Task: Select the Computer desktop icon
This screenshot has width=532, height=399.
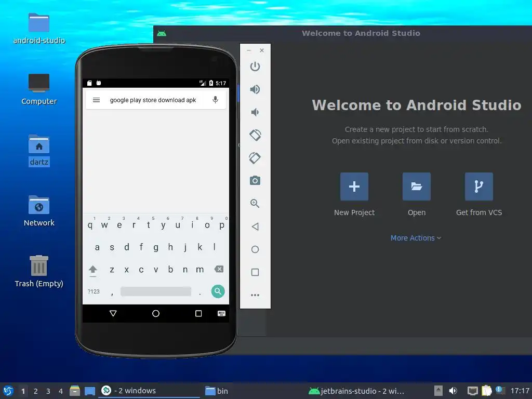Action: coord(39,89)
